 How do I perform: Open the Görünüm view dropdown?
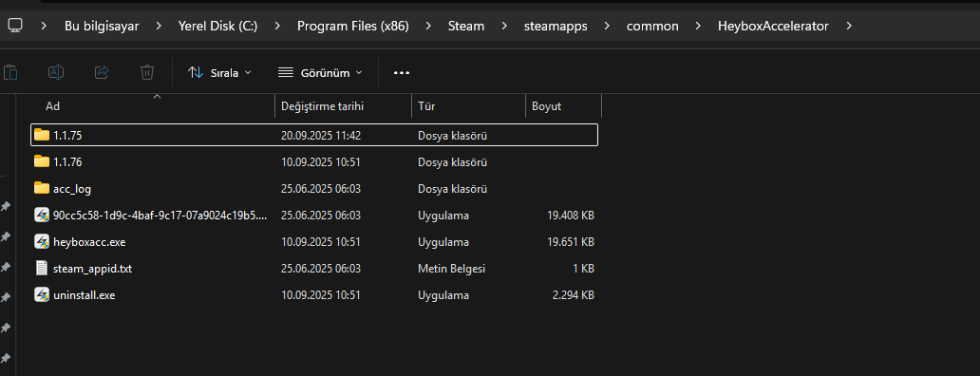[320, 72]
